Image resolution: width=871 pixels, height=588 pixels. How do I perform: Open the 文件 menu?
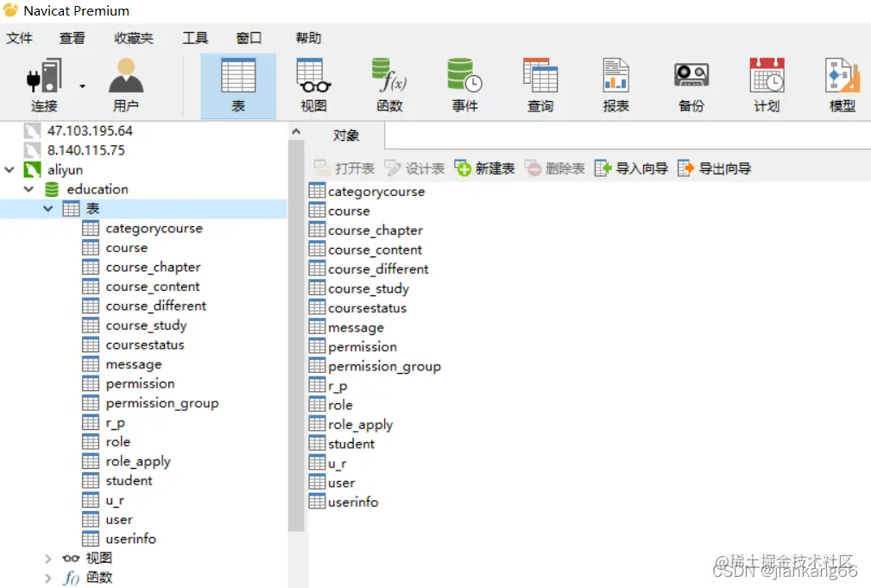20,38
